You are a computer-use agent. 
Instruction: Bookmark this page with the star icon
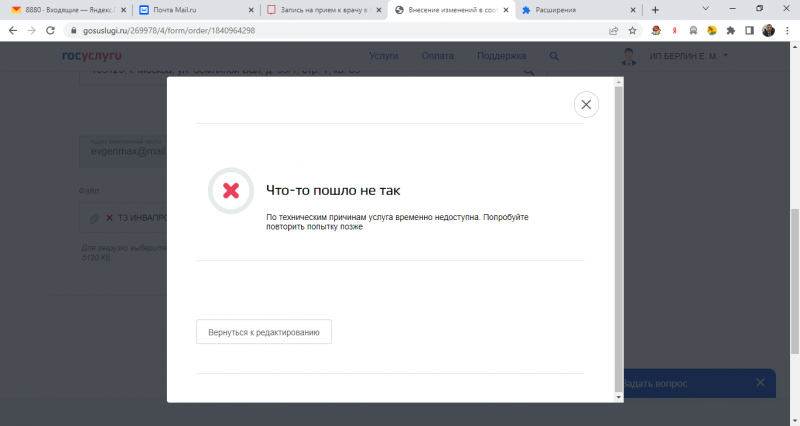[x=632, y=30]
